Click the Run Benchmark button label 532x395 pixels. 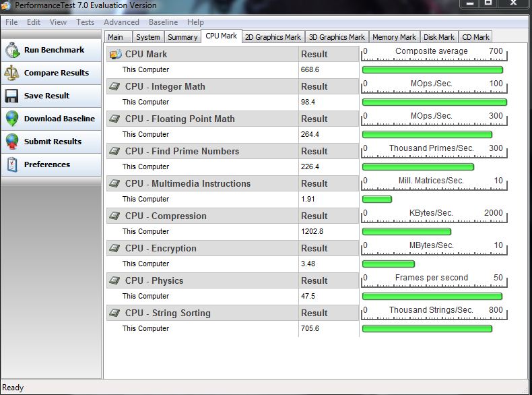55,50
